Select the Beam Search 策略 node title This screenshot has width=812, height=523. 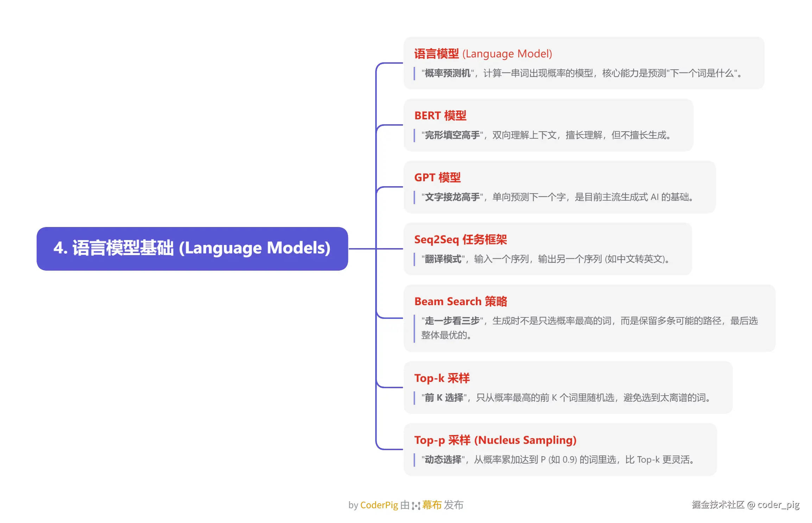(461, 302)
